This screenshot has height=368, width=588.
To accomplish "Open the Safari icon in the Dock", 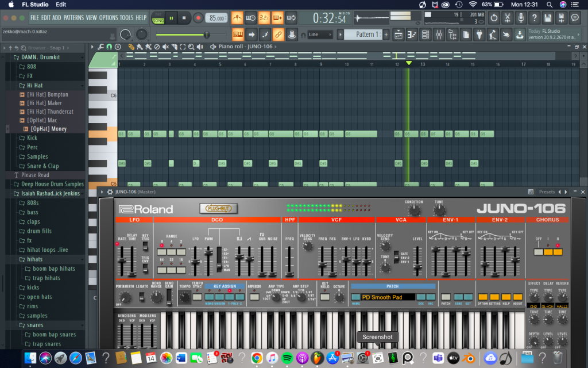I will point(75,358).
